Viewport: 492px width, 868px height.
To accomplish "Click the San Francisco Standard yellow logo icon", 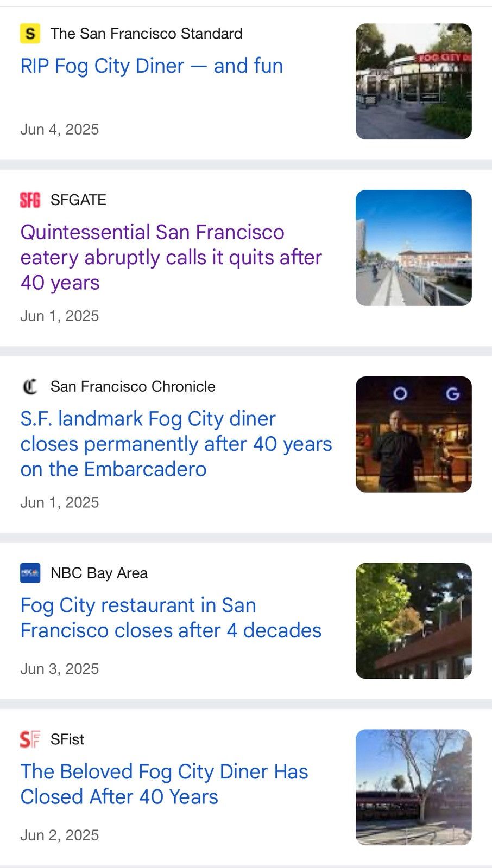I will (x=30, y=34).
